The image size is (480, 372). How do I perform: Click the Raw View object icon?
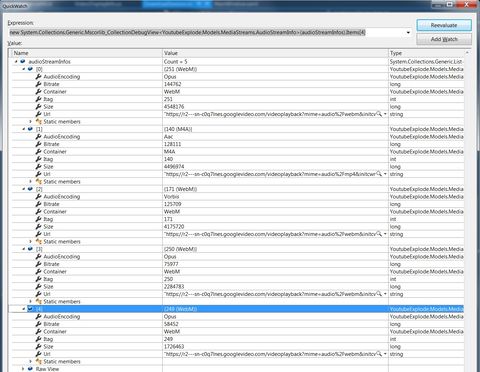pos(30,369)
